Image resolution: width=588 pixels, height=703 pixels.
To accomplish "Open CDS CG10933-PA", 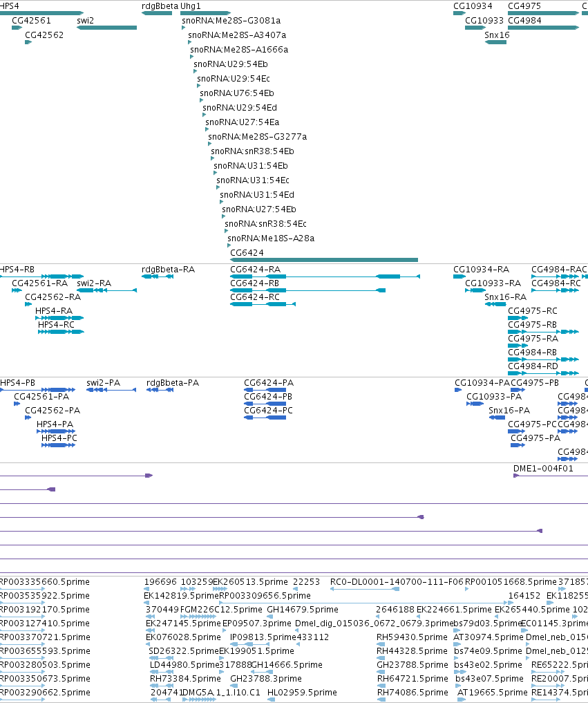I will 494,397.
